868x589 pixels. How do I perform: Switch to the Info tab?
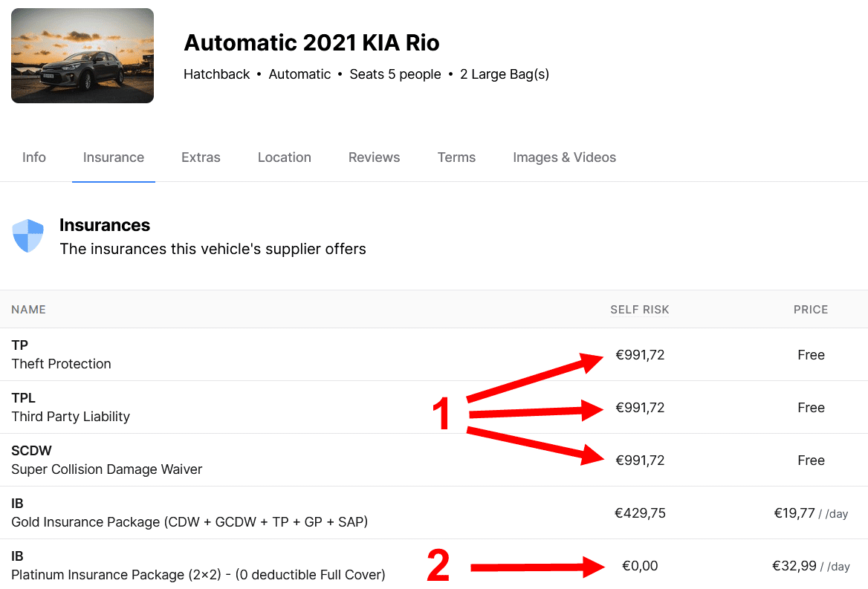[x=33, y=157]
